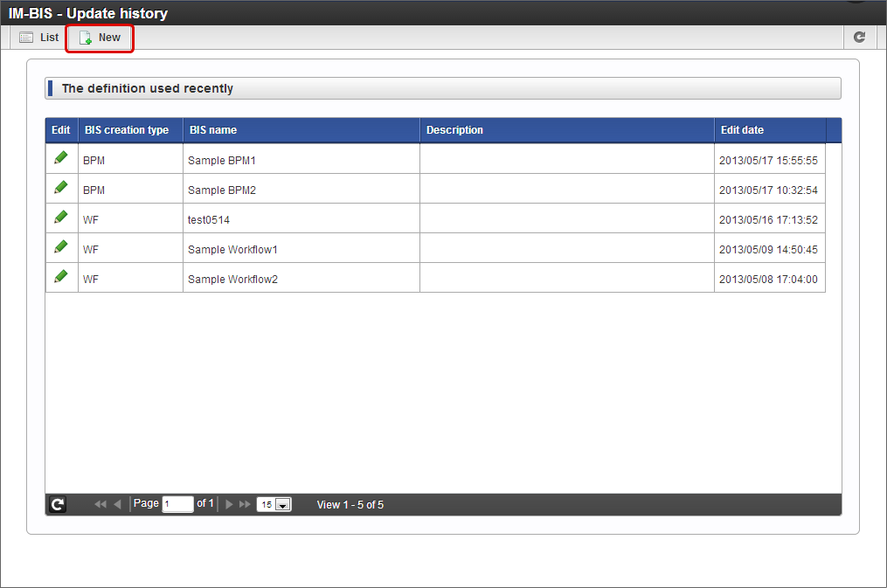Edit Sample BPM1 with its pencil icon
This screenshot has width=887, height=588.
pos(61,158)
